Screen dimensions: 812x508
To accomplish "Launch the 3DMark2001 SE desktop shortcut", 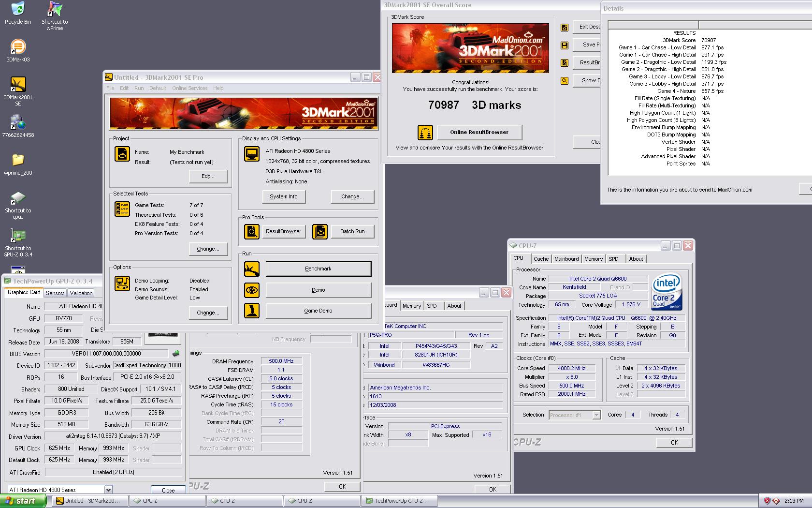I will [18, 91].
